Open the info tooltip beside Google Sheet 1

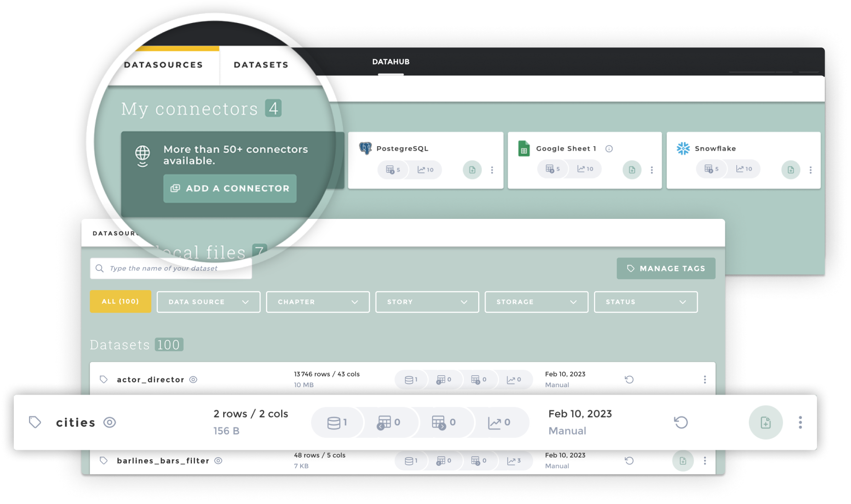click(609, 148)
